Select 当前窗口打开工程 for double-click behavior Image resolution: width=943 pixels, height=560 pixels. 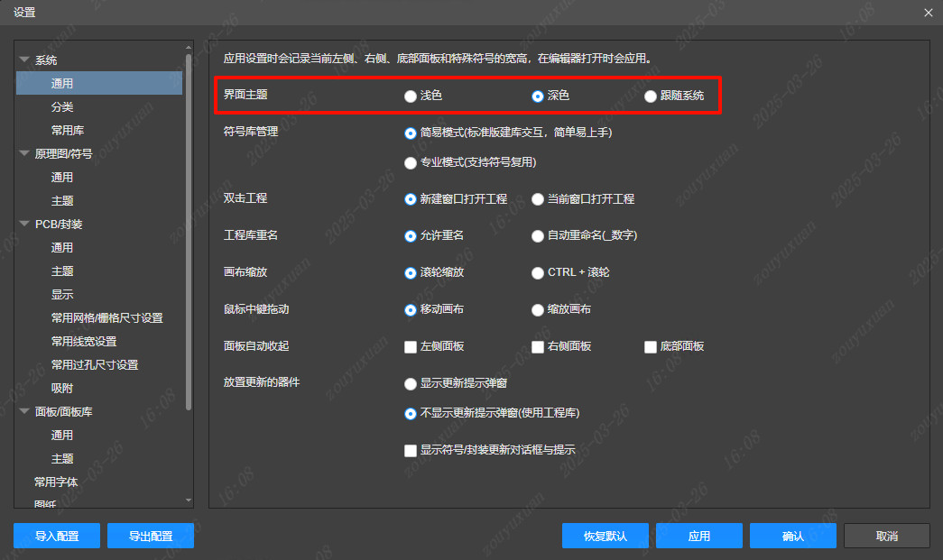(538, 199)
